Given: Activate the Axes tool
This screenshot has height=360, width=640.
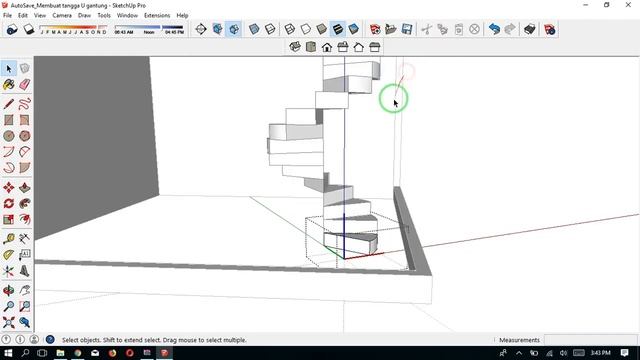Looking at the screenshot, I should click(x=9, y=271).
